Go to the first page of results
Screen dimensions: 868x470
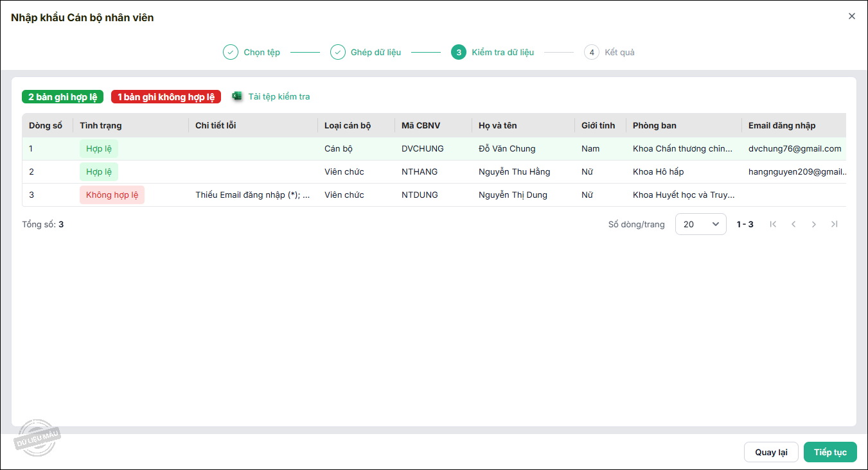[773, 224]
